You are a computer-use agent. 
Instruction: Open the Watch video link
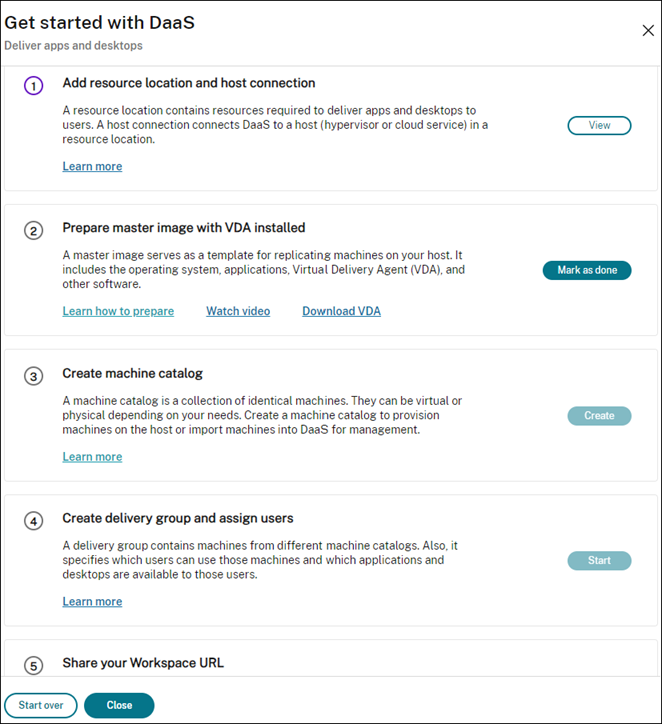tap(238, 312)
